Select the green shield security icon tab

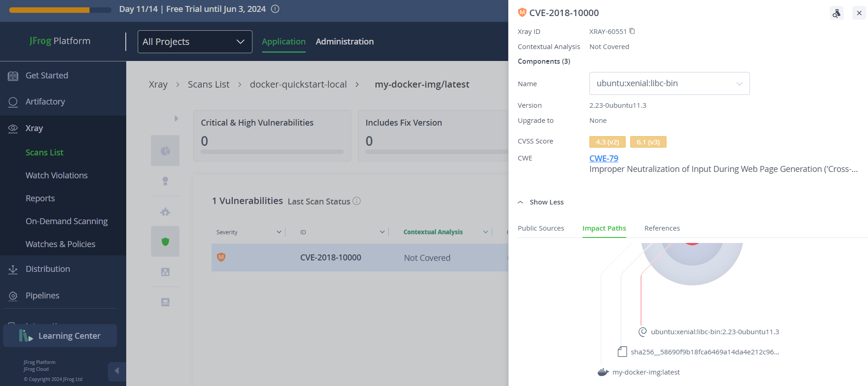pos(165,242)
